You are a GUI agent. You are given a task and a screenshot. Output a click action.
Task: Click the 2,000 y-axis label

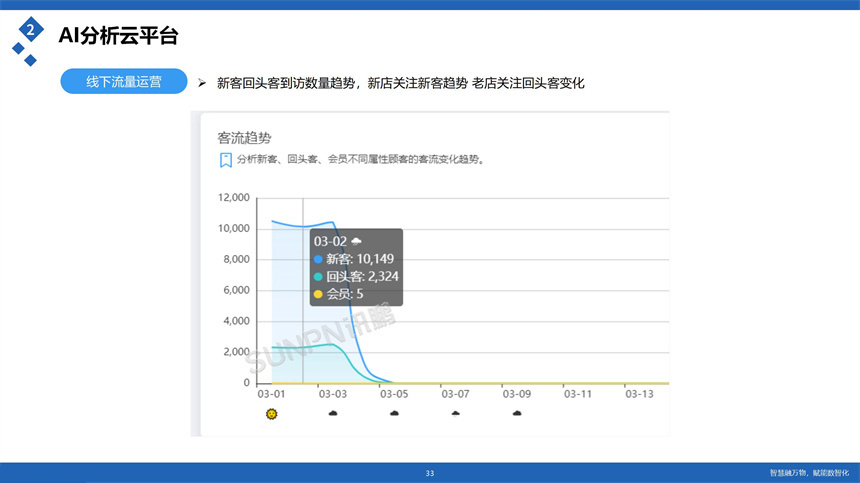236,351
